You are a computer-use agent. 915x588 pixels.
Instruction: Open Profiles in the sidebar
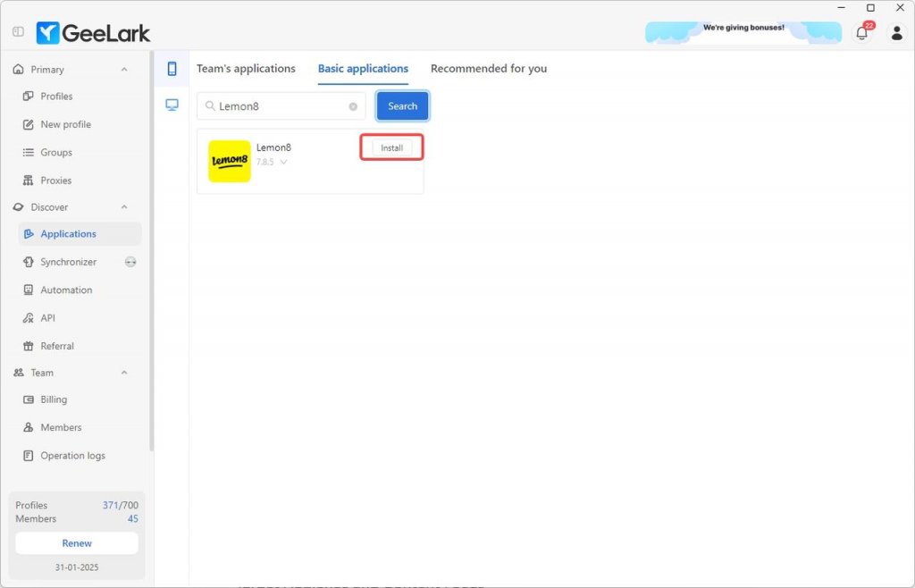pos(80,97)
